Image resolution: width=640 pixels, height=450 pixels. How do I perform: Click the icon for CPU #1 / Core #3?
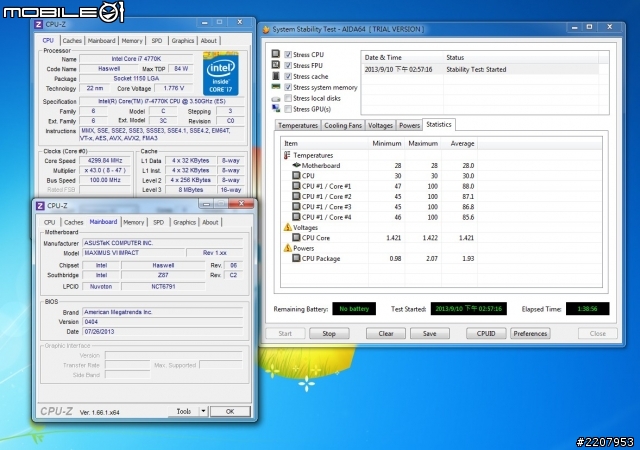pos(296,207)
